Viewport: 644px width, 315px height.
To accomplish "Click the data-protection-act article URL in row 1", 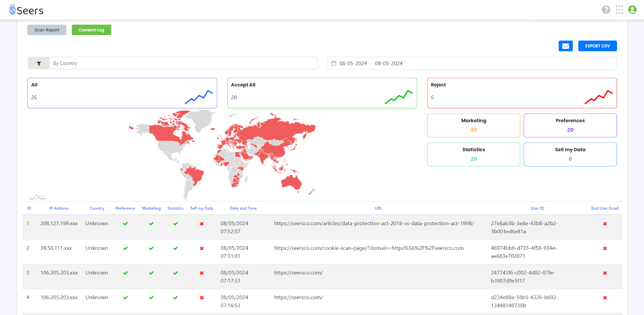I will tap(374, 224).
